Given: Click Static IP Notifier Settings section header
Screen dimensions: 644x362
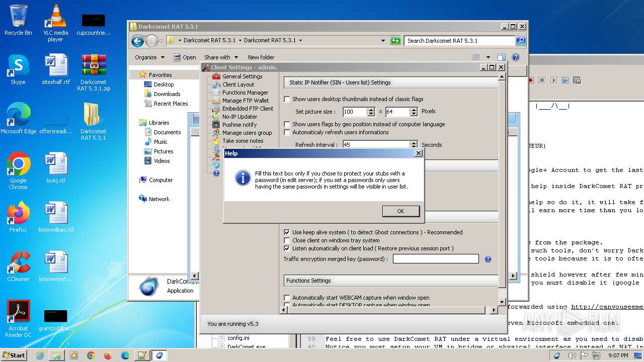Looking at the screenshot, I should pos(390,82).
